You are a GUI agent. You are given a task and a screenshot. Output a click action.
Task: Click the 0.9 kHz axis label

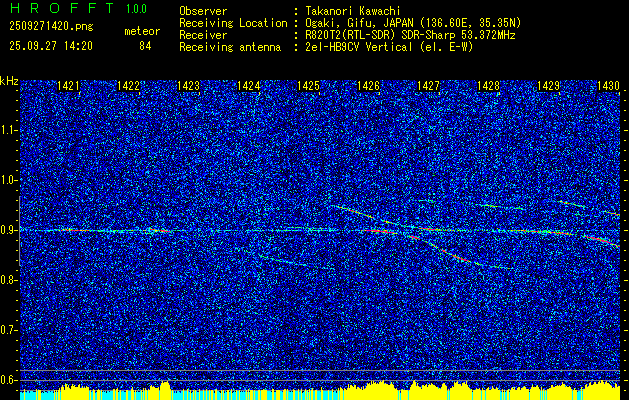[x=9, y=230]
